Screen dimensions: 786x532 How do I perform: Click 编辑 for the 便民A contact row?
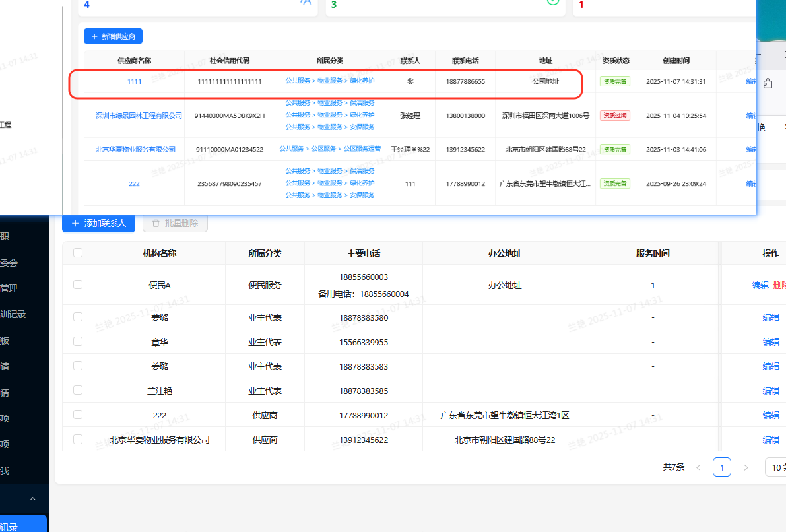760,285
